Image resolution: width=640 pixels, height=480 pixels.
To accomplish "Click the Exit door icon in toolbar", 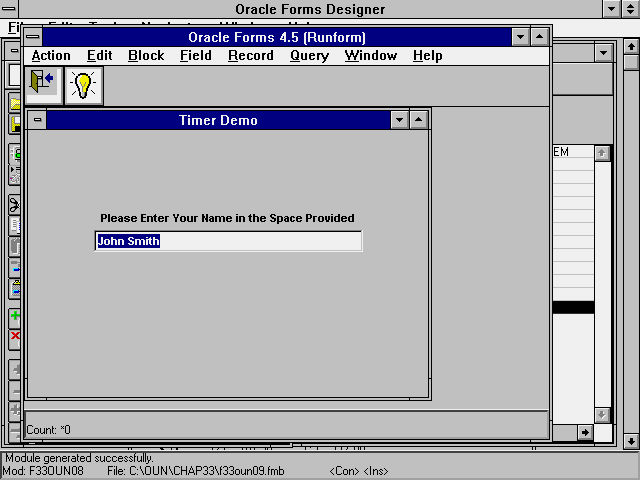I will coord(43,86).
